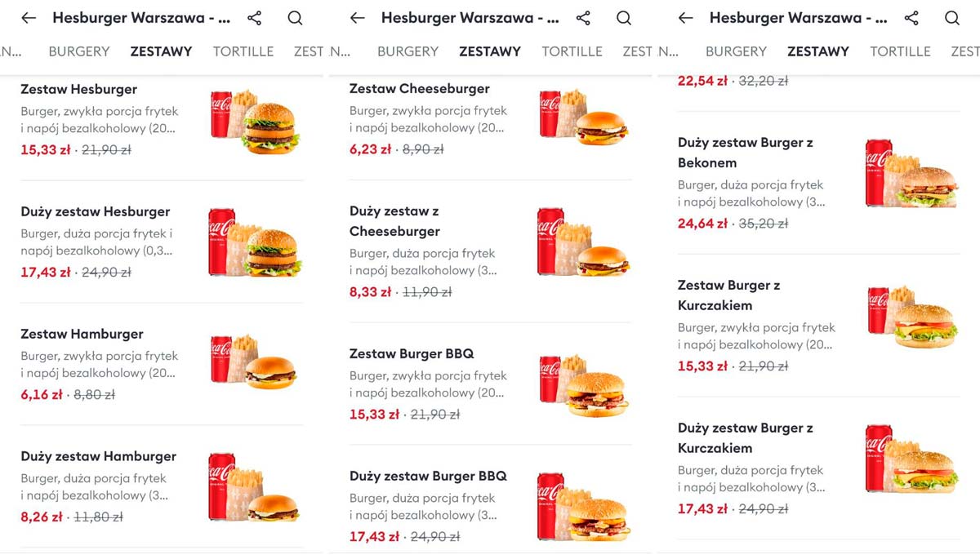This screenshot has width=980, height=559.
Task: Tap the back arrow in the first panel
Action: [x=29, y=18]
